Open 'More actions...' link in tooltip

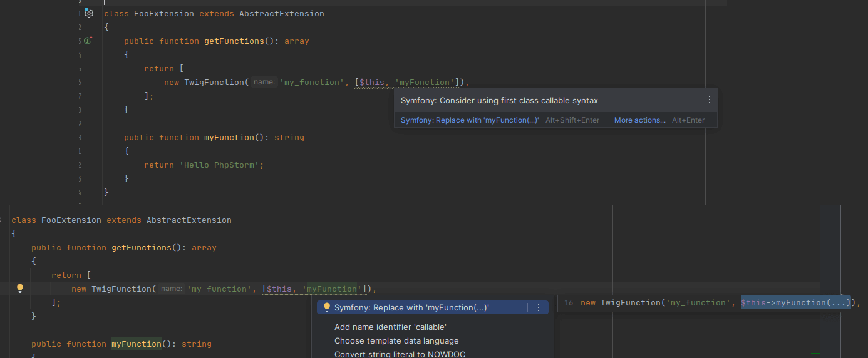pos(639,120)
